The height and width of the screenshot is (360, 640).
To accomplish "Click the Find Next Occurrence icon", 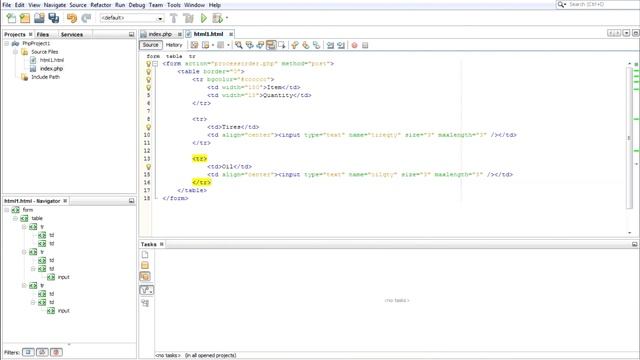I will (x=260, y=45).
